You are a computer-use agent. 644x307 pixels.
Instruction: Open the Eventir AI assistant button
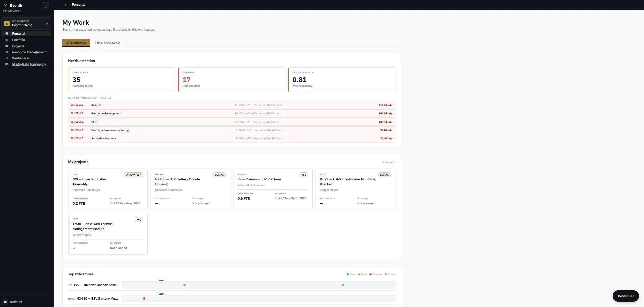point(625,296)
